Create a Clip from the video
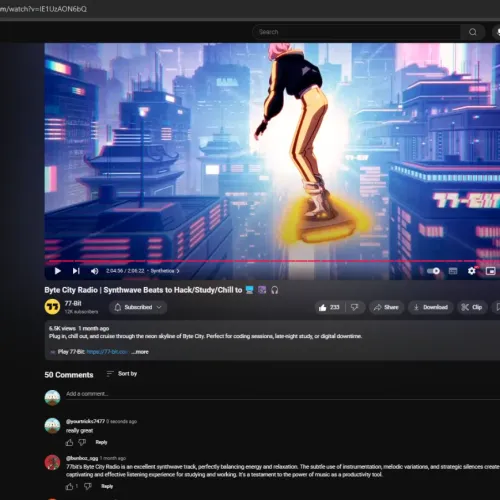500x500 pixels. pos(472,307)
